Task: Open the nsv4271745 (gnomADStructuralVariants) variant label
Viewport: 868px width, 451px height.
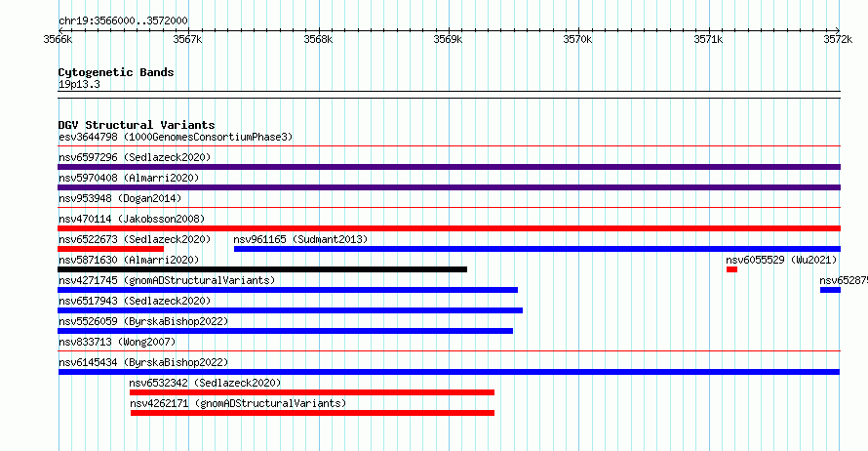Action: pyautogui.click(x=167, y=280)
